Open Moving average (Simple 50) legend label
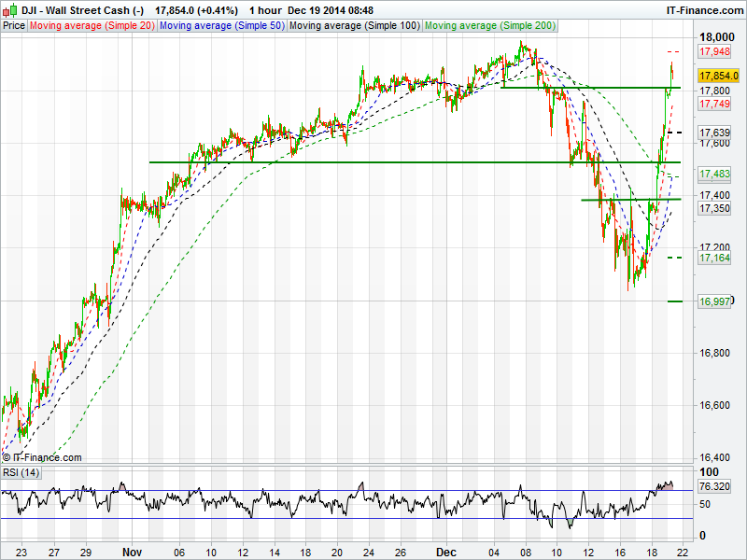The width and height of the screenshot is (747, 560). point(221,25)
